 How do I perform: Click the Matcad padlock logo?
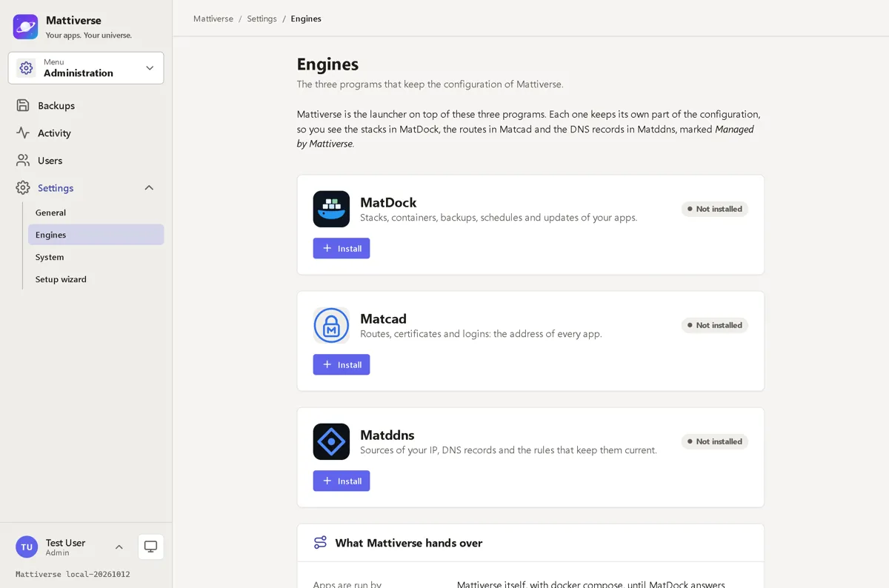tap(331, 325)
